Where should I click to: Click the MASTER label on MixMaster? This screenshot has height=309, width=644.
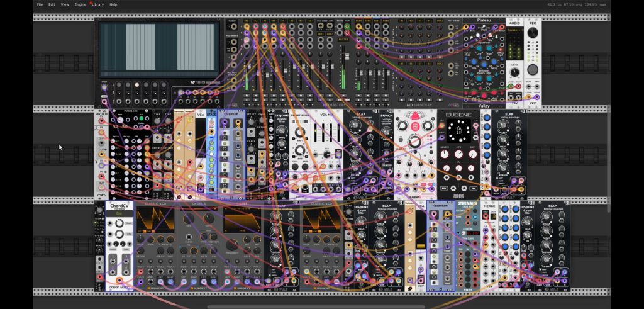tap(343, 40)
